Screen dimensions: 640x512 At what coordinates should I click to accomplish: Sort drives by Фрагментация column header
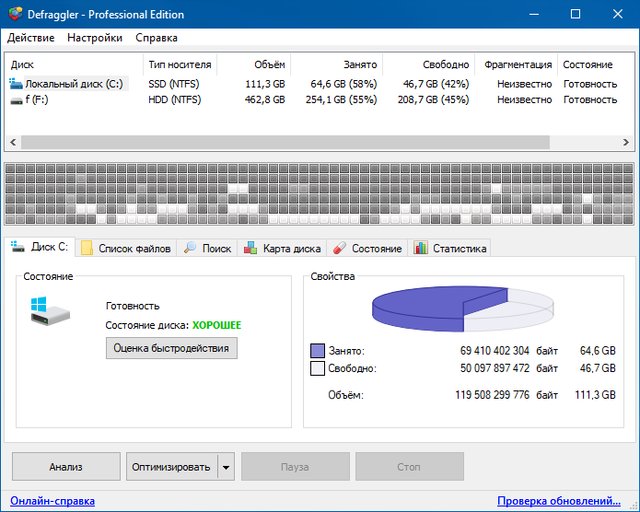pos(517,64)
